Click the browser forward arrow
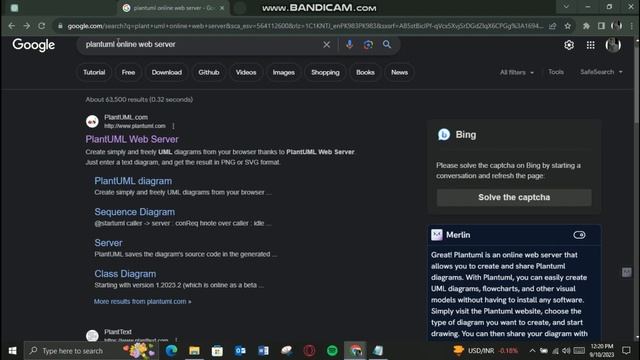This screenshot has height=360, width=640. (x=27, y=26)
